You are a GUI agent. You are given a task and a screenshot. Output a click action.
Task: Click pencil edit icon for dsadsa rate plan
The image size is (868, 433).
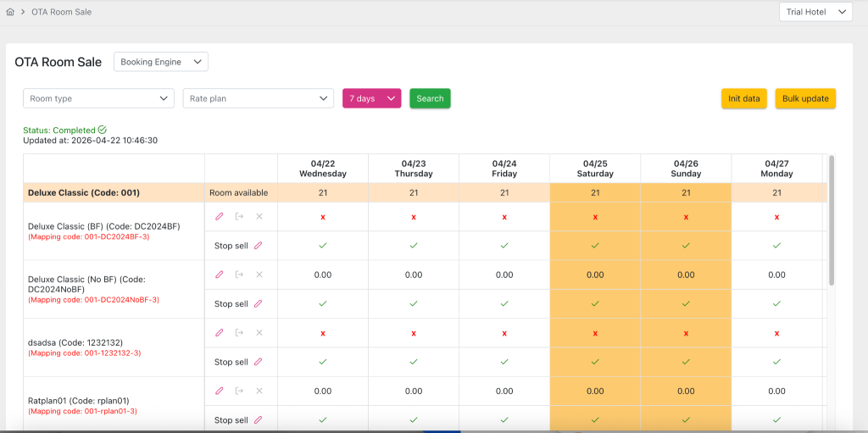tap(220, 333)
